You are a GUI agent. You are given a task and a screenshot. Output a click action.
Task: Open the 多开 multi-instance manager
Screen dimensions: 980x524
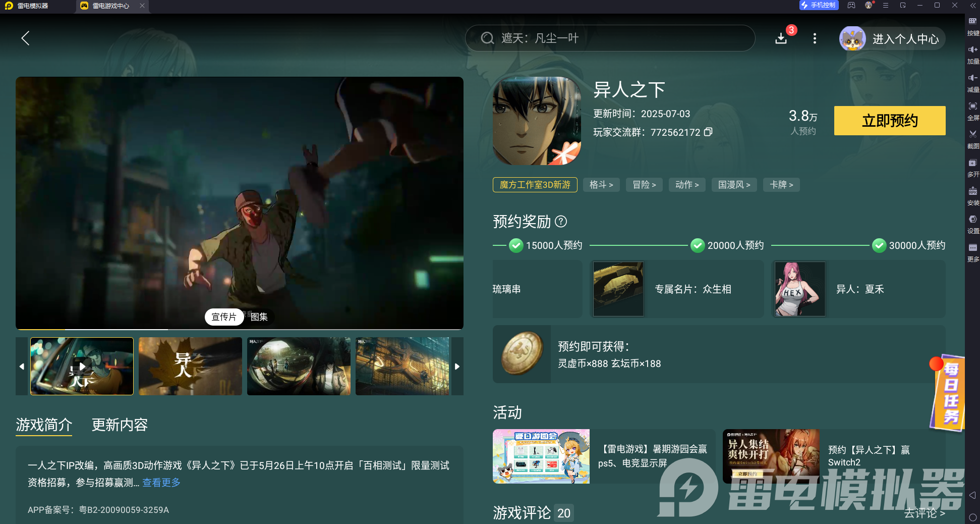tap(973, 168)
